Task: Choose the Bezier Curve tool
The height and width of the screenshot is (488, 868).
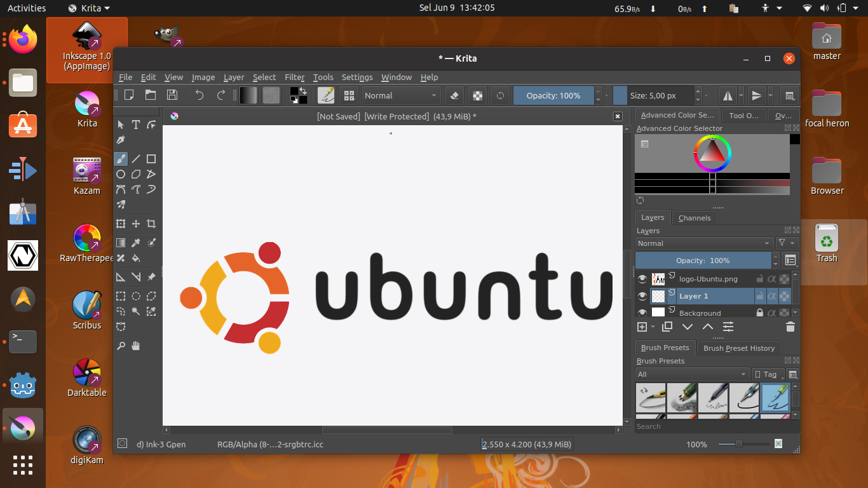Action: click(121, 189)
